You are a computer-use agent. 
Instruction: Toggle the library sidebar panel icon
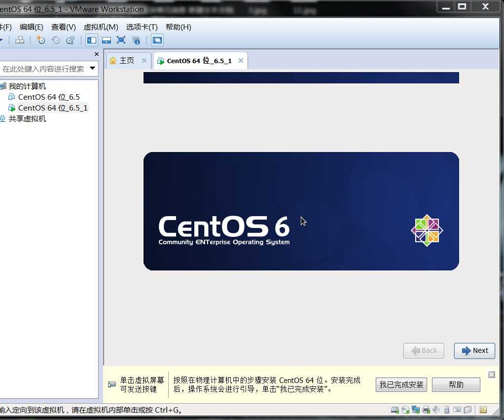[92, 40]
